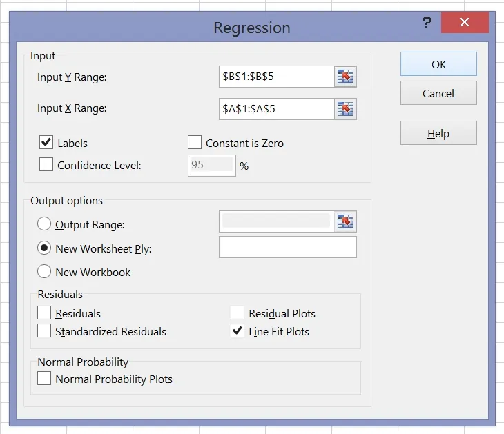This screenshot has width=504, height=434.
Task: Disable the Line Fit Plots checkbox
Action: (238, 331)
